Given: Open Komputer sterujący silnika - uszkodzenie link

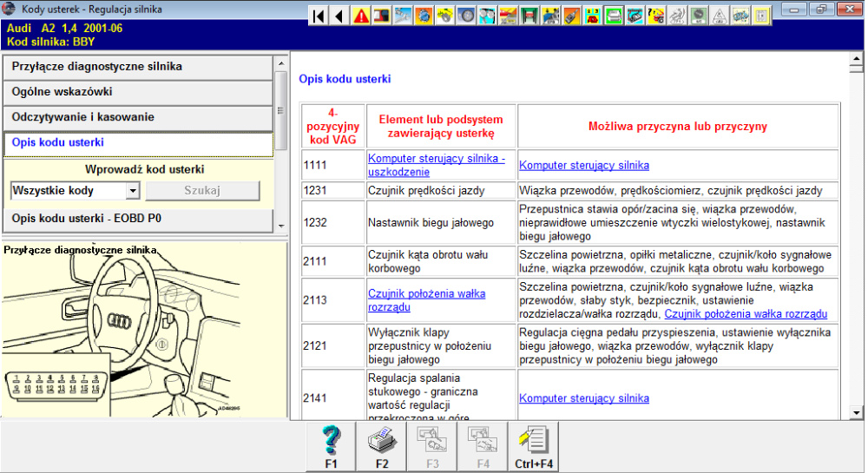Looking at the screenshot, I should tap(437, 165).
